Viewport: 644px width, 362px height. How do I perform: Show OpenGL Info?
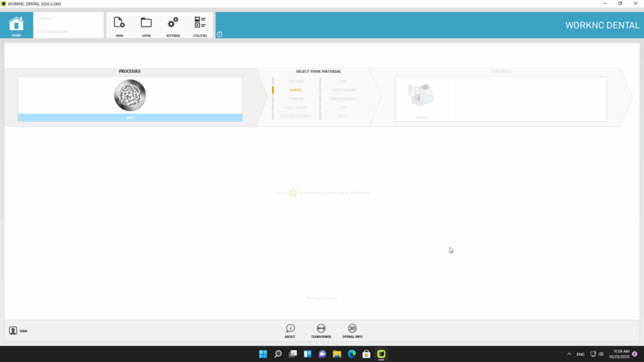pos(352,329)
